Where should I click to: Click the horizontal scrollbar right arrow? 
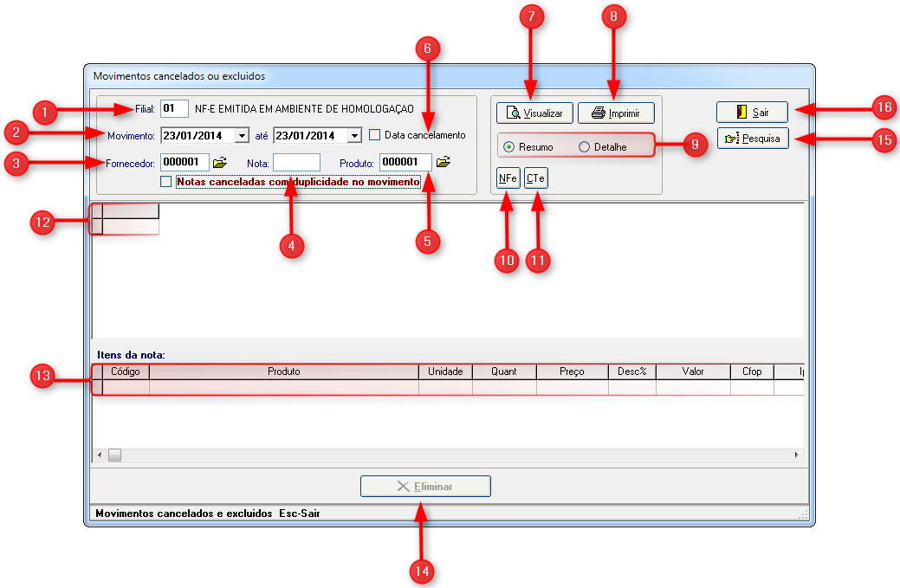click(x=797, y=455)
